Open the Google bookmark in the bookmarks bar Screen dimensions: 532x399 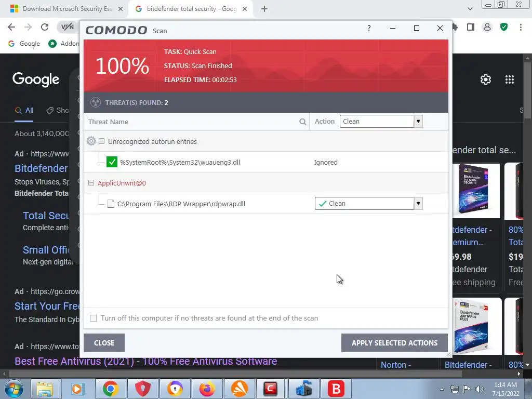[24, 44]
